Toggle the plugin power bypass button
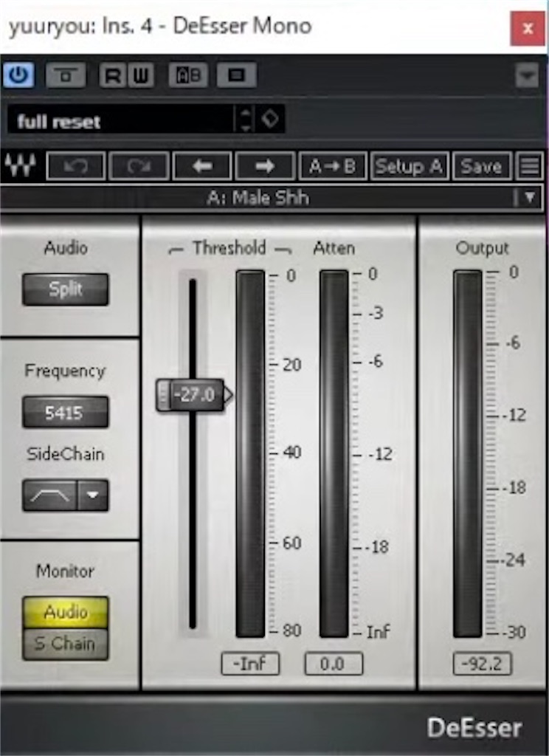The width and height of the screenshot is (549, 756). [18, 75]
